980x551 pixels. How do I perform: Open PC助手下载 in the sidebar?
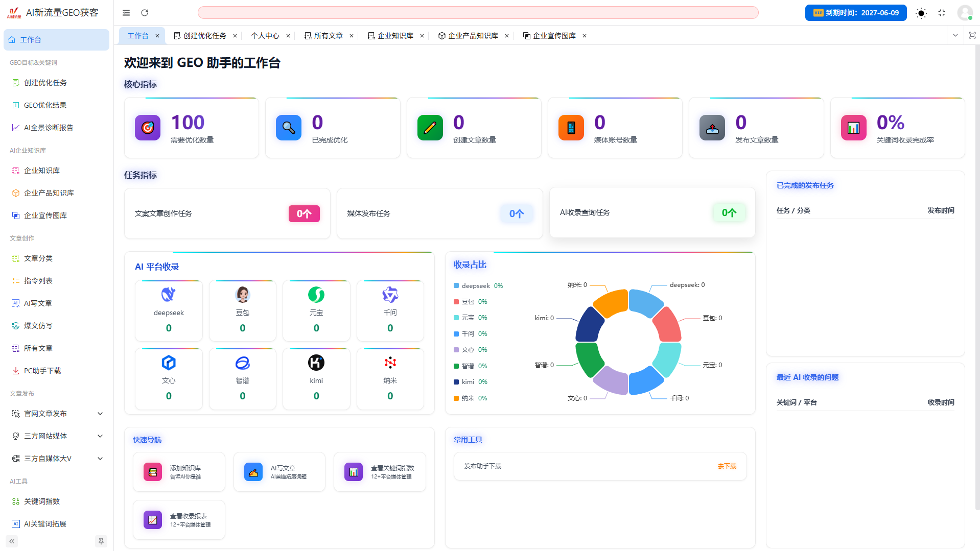pos(56,371)
